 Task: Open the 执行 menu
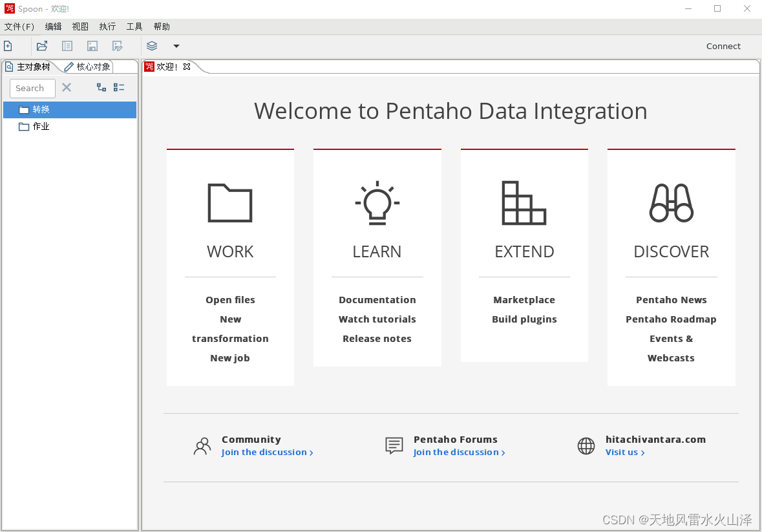pos(107,27)
